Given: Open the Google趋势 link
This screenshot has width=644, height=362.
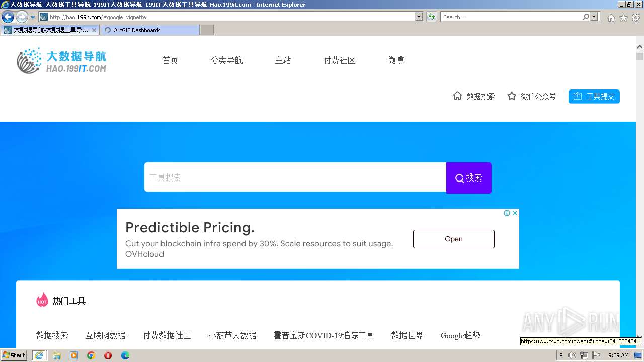Looking at the screenshot, I should click(x=460, y=335).
